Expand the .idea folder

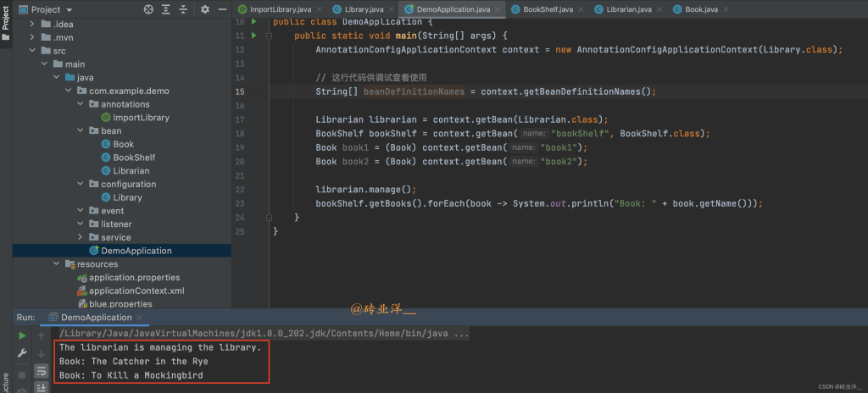[33, 25]
